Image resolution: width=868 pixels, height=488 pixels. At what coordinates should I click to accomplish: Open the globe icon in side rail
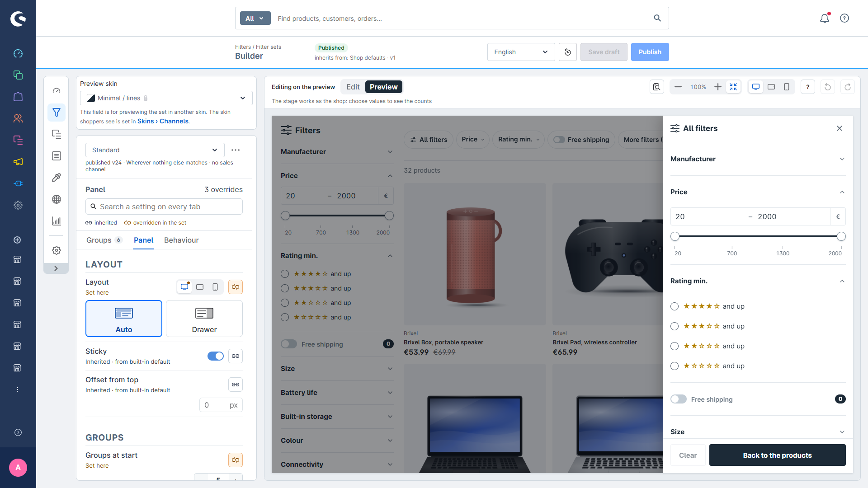click(x=57, y=199)
